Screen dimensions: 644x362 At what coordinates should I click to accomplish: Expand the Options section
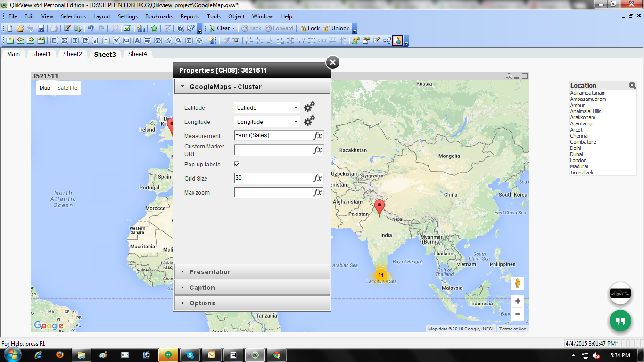coord(252,303)
